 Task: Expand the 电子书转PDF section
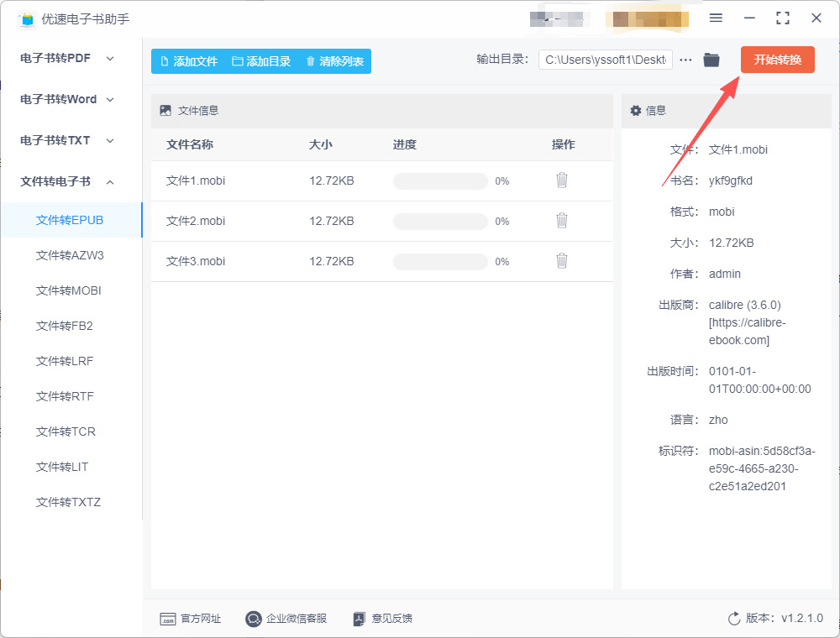(67, 58)
